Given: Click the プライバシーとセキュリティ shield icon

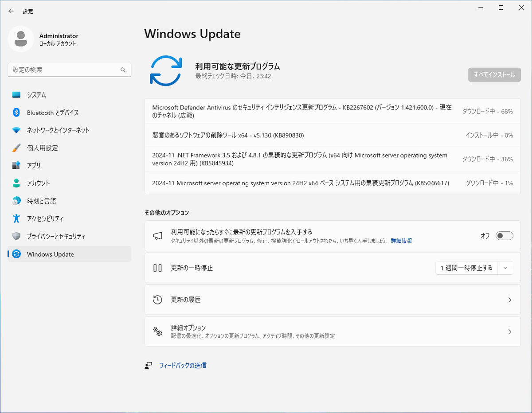Looking at the screenshot, I should [16, 236].
